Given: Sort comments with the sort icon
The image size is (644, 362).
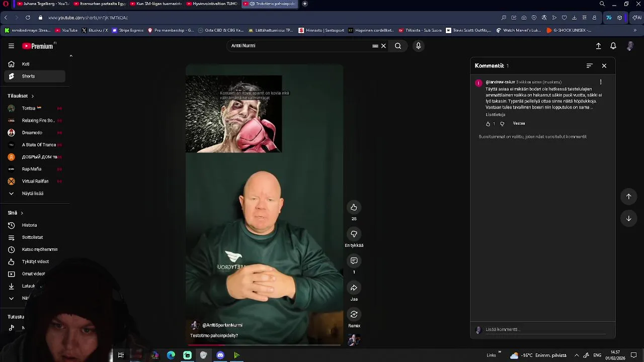Looking at the screenshot, I should click(x=590, y=66).
